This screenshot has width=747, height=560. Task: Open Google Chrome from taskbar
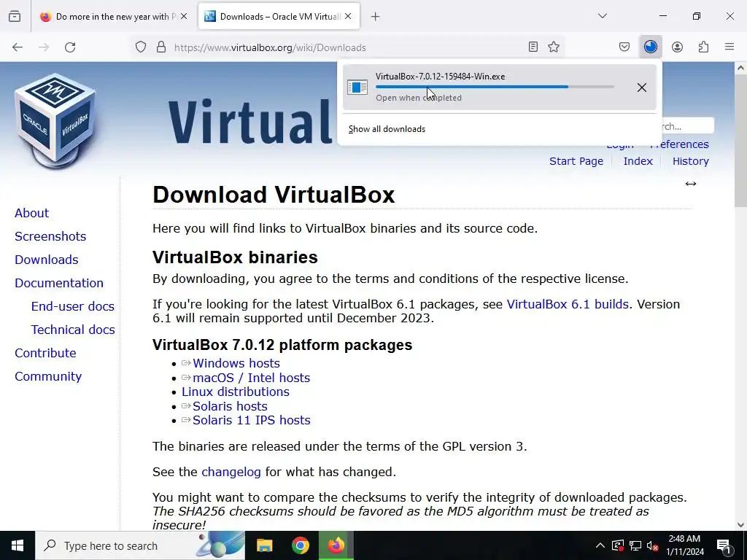coord(300,545)
